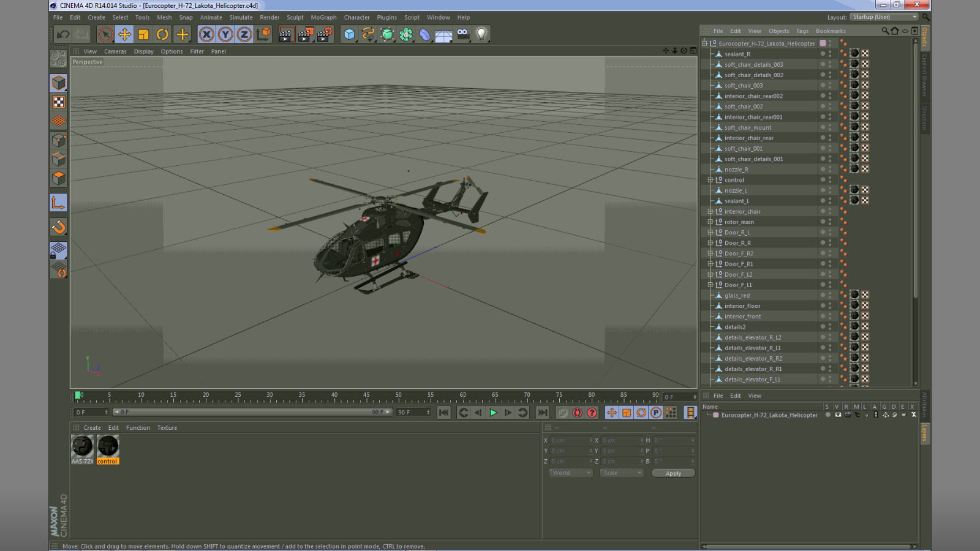This screenshot has height=551, width=980.
Task: Toggle visibility dots for sealant_R
Action: click(830, 54)
